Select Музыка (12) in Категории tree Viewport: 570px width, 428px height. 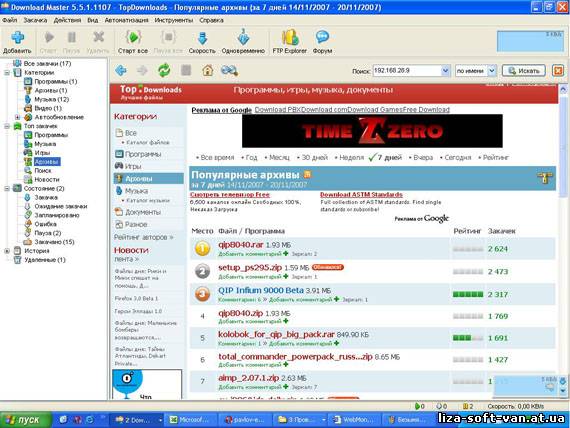(52, 99)
